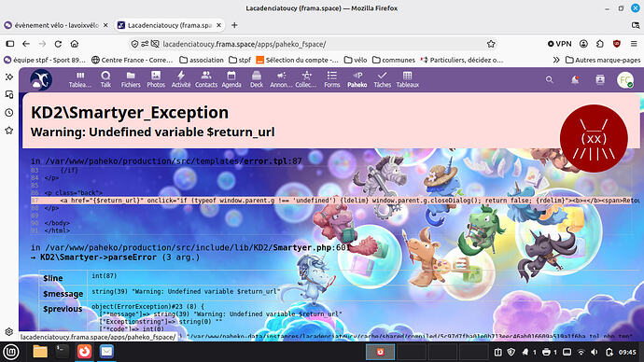Expand the communes bookmarks folder

tap(394, 60)
